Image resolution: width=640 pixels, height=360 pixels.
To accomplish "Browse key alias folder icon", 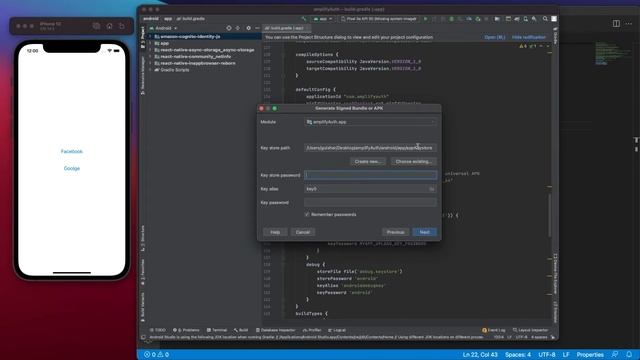I will (432, 189).
